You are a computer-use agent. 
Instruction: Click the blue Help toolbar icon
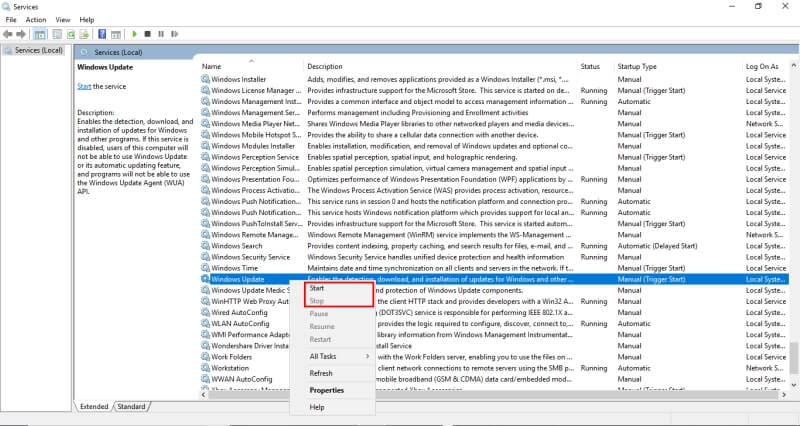(x=102, y=33)
